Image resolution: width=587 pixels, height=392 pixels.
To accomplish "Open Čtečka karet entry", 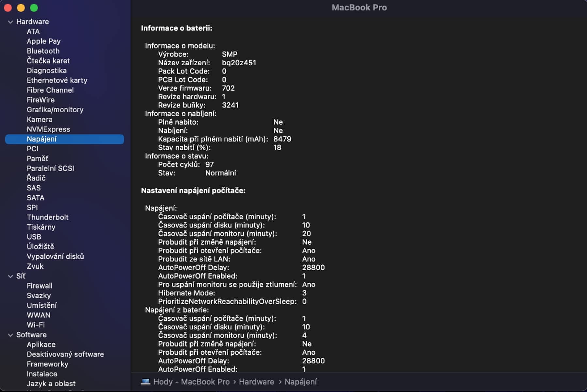I will pos(48,61).
